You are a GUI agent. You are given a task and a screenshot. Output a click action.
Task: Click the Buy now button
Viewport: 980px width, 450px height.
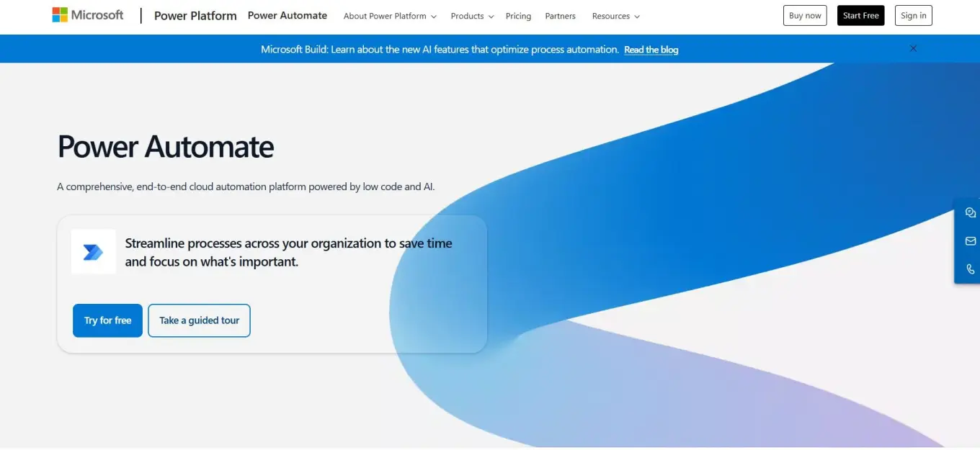click(x=805, y=15)
